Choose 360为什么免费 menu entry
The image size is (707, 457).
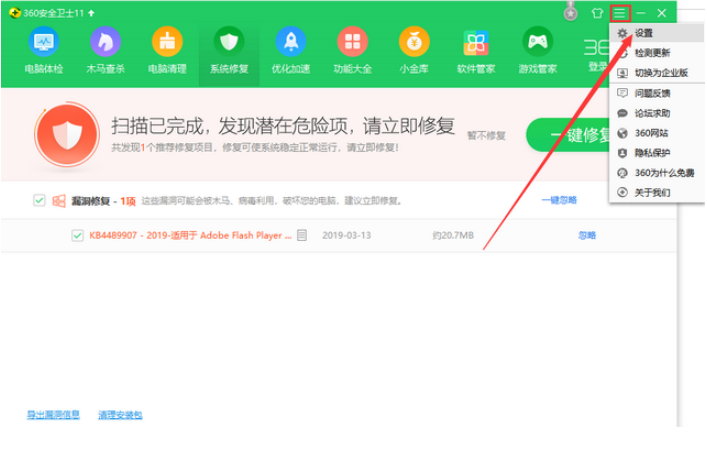[657, 173]
